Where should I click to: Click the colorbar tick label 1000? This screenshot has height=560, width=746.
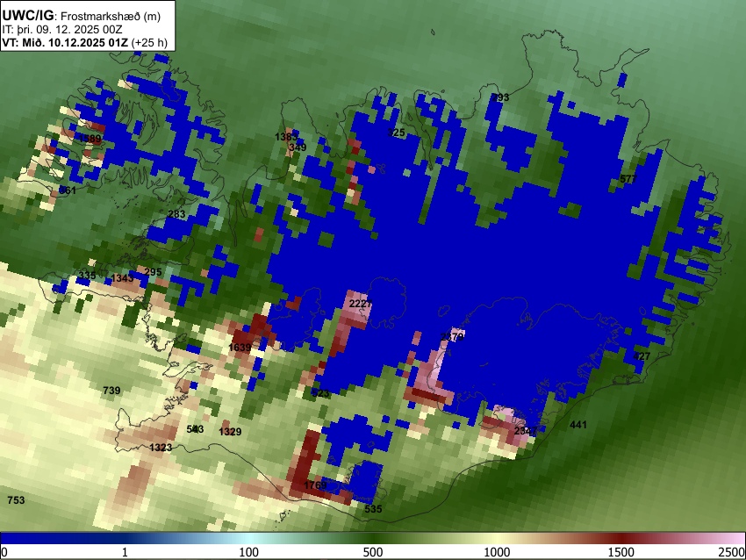click(497, 552)
